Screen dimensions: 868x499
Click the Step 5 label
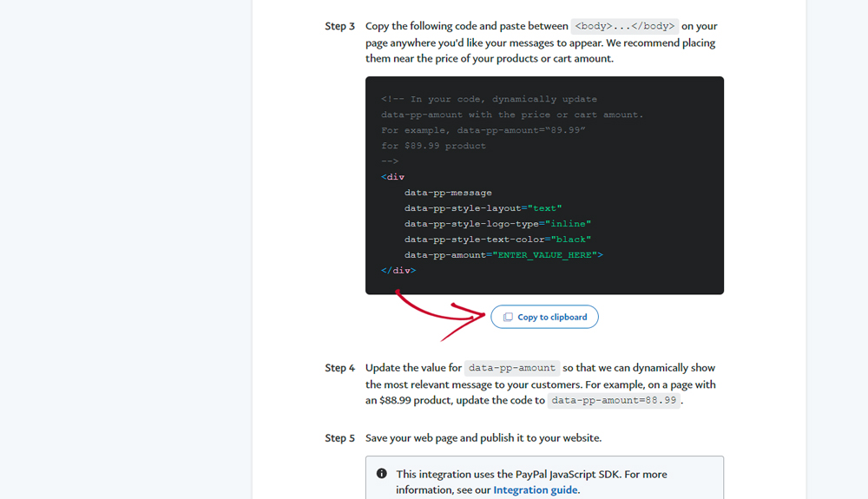point(339,437)
